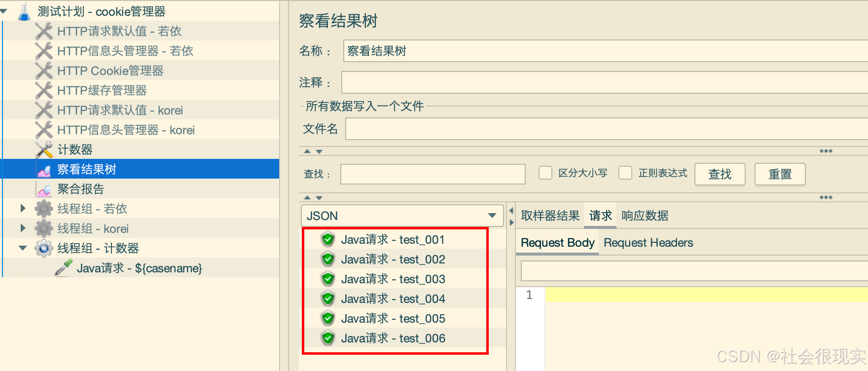
Task: Click wrench icon beside HTTP信息头管理器 - korei
Action: (44, 130)
